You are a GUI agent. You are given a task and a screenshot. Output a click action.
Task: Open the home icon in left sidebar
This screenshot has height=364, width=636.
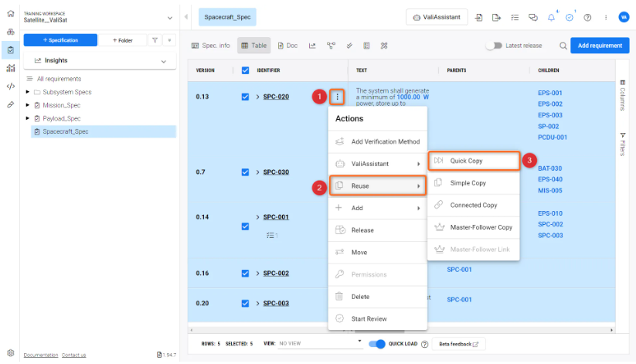11,13
